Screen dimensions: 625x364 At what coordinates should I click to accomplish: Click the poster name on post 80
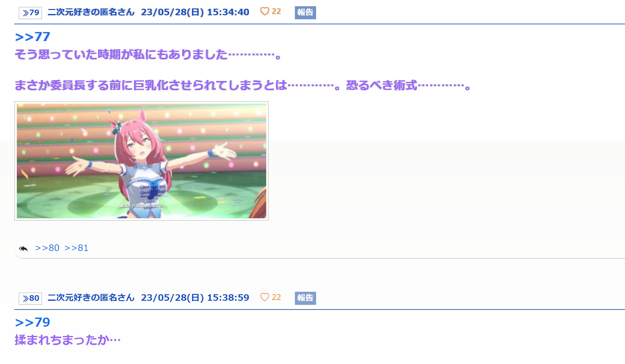coord(91,298)
